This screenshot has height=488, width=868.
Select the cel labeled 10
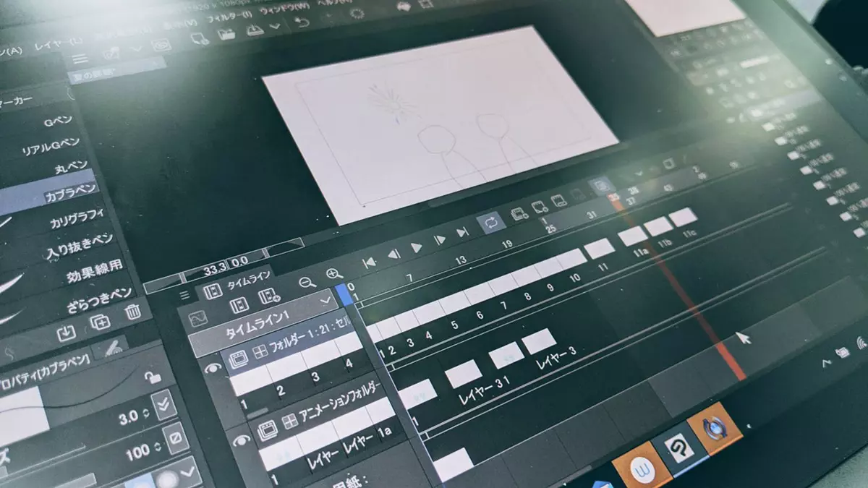click(571, 259)
